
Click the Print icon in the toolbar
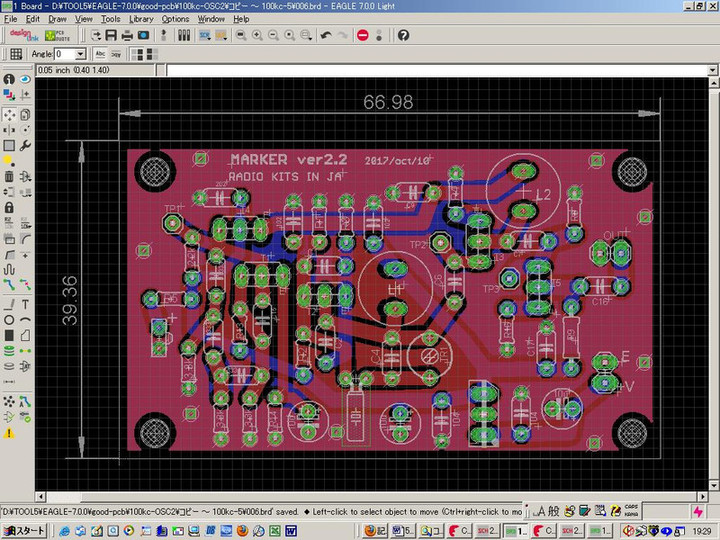[128, 35]
